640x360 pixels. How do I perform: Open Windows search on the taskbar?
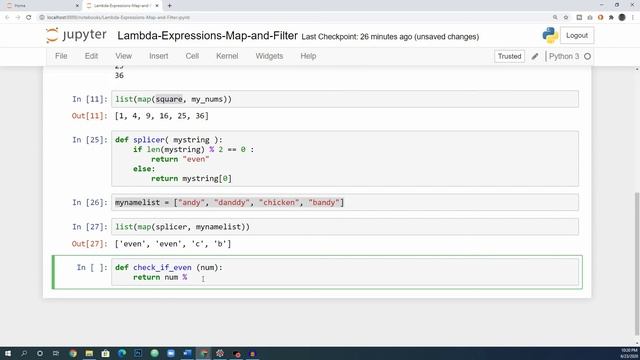point(24,353)
